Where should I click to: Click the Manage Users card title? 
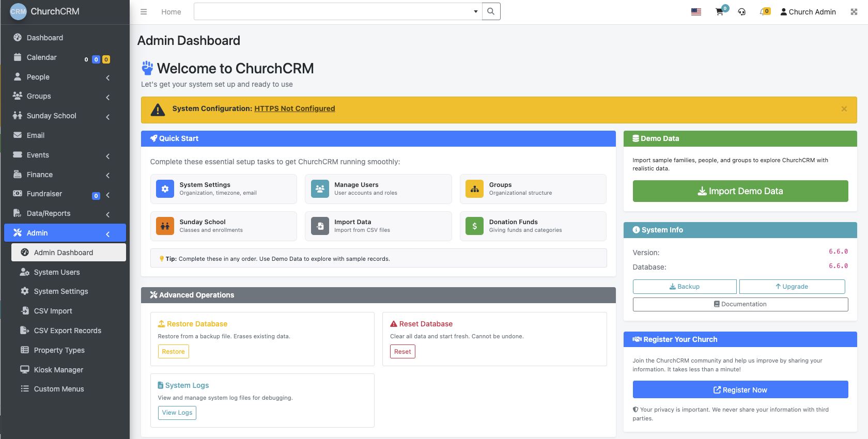point(357,185)
